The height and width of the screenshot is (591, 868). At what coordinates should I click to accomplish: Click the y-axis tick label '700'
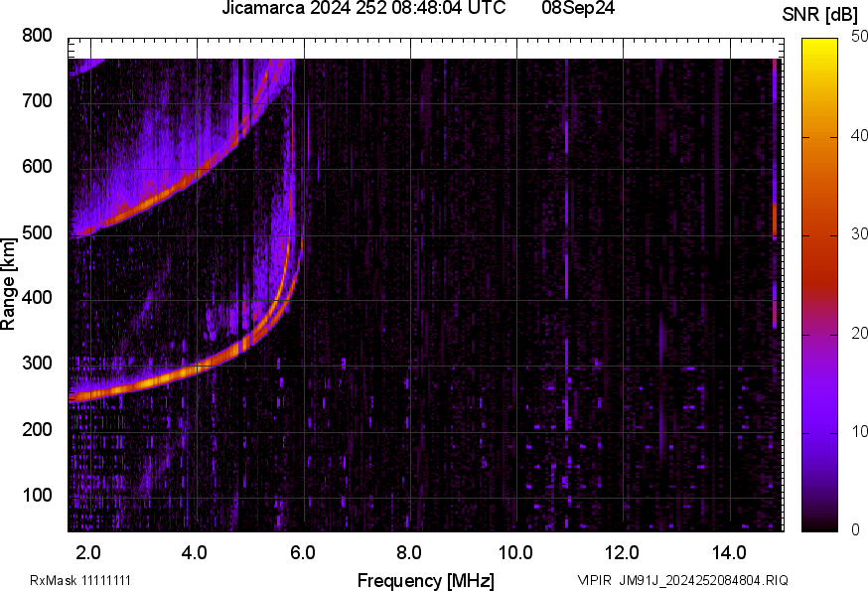tap(37, 100)
